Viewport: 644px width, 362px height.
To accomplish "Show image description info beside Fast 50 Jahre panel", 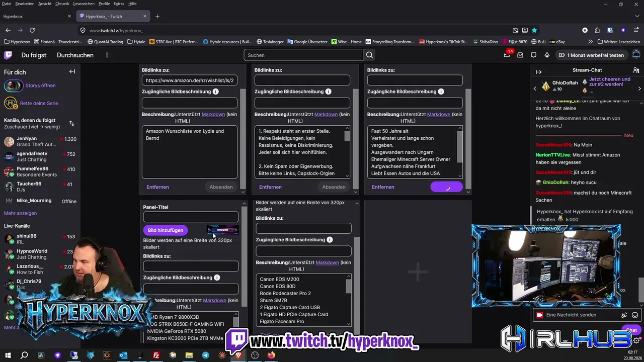I will pyautogui.click(x=441, y=92).
